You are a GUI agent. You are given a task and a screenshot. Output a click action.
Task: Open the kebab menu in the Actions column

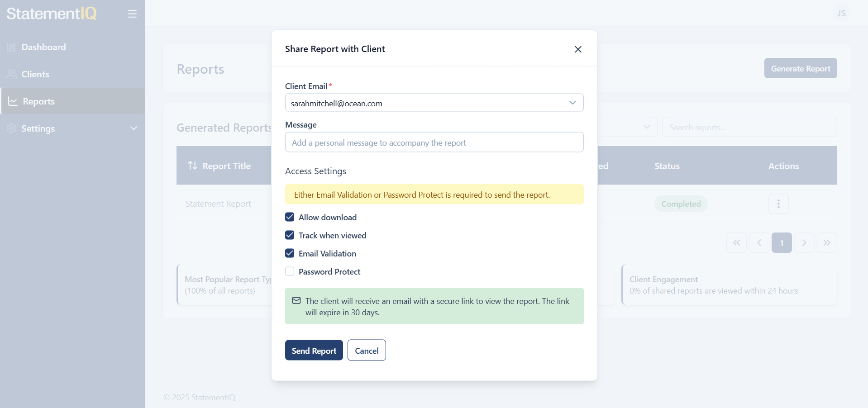click(778, 204)
